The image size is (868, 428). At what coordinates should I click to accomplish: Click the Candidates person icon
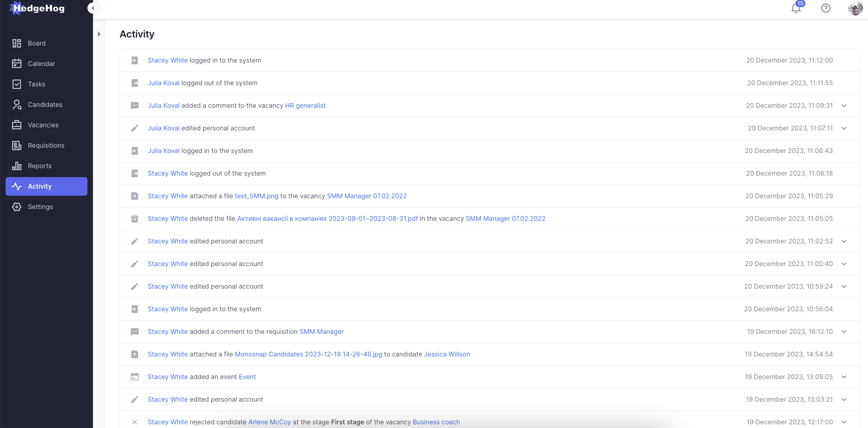point(16,104)
